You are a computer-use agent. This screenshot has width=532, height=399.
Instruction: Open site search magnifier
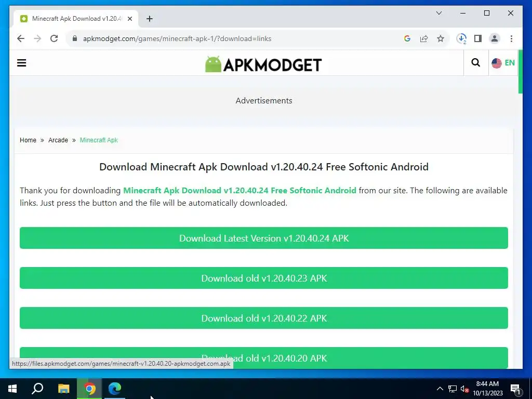point(476,62)
